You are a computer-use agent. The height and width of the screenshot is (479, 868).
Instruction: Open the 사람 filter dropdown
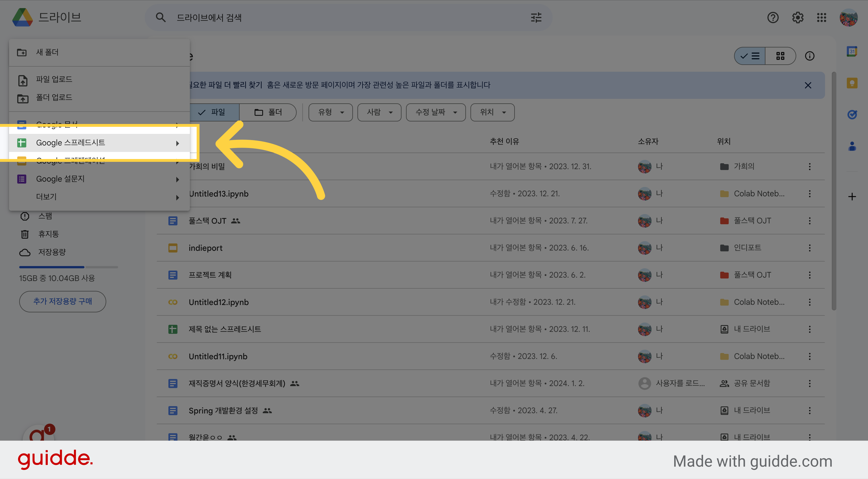pos(379,112)
